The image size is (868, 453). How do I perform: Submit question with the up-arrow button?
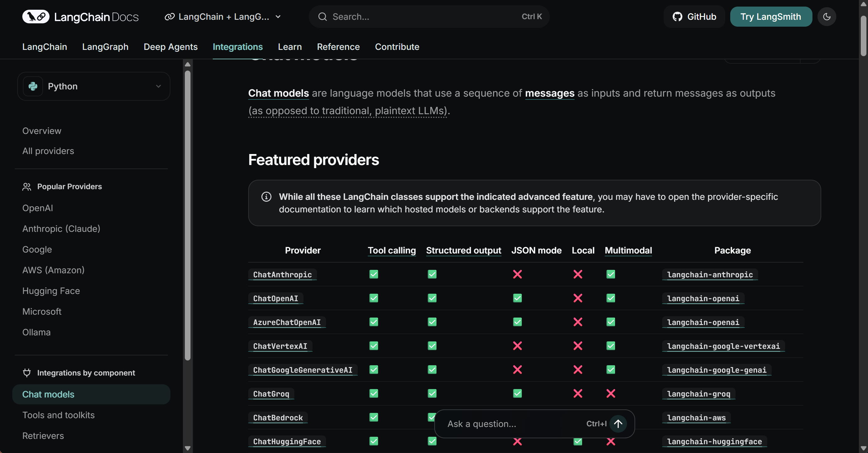tap(618, 424)
